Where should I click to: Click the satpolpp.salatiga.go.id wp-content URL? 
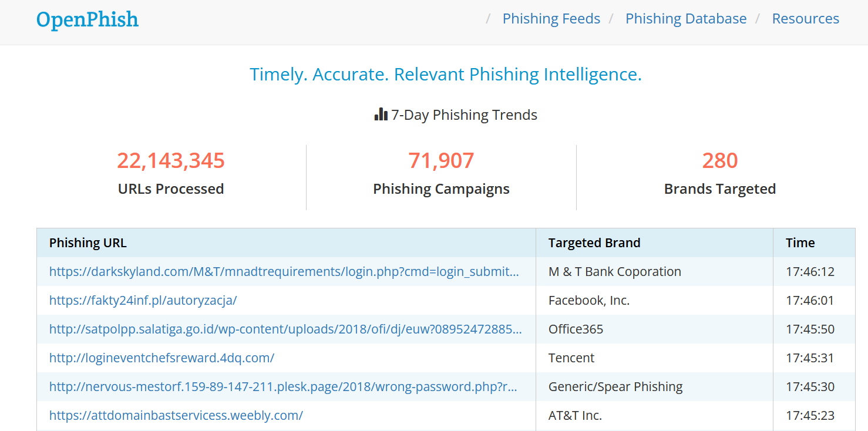[x=285, y=329]
